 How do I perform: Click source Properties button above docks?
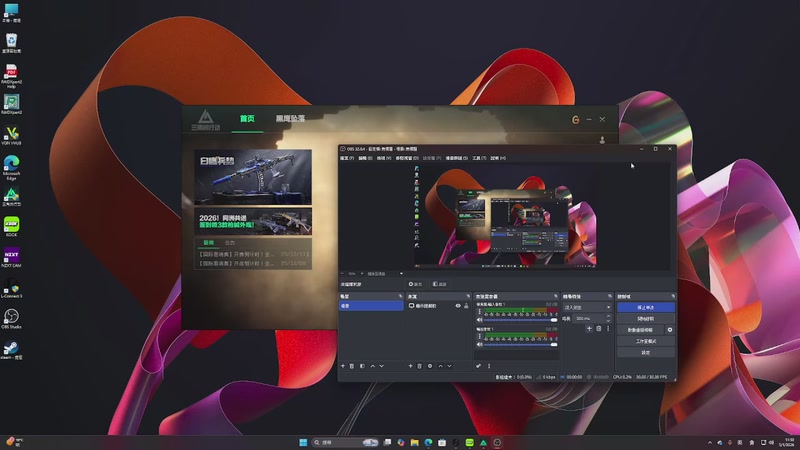(415, 284)
